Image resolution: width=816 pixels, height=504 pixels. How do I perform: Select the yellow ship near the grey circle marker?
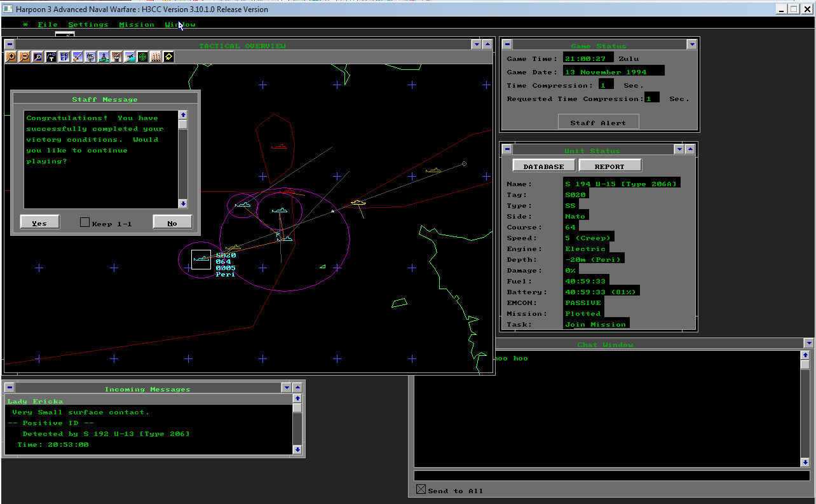click(433, 170)
